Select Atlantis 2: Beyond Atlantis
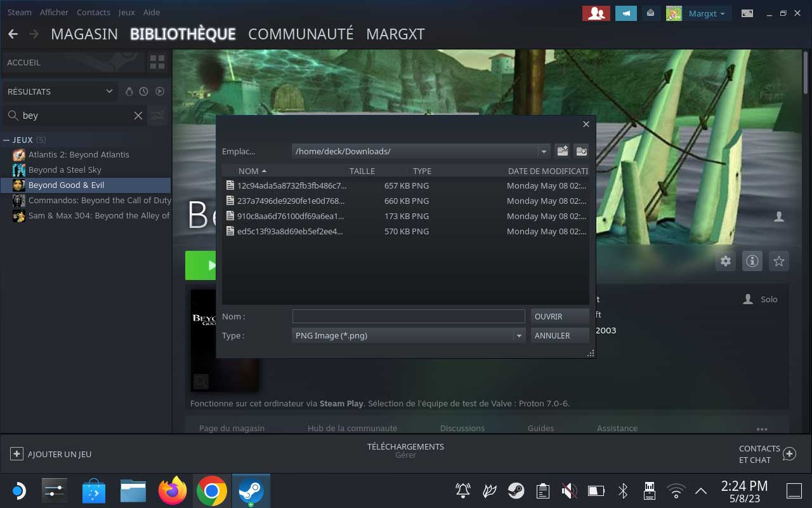This screenshot has width=812, height=508. (86, 154)
